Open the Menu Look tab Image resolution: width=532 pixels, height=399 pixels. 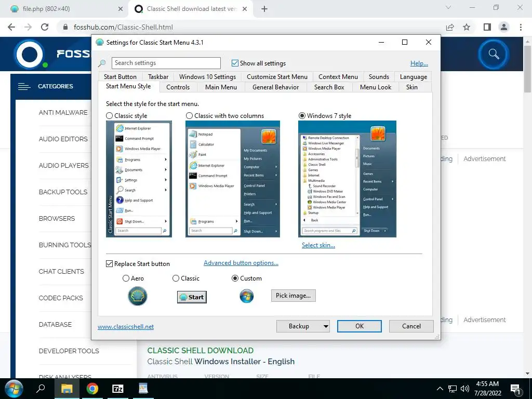click(x=376, y=87)
